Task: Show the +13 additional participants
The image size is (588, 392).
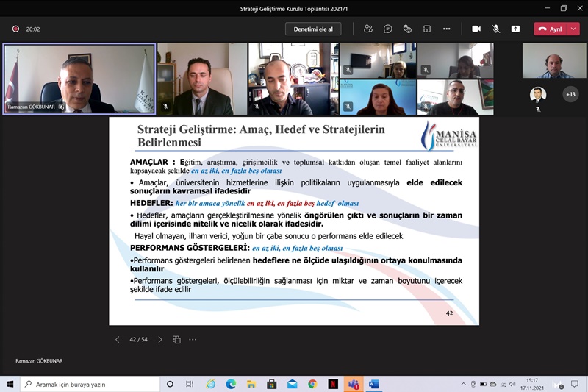Action: 570,94
